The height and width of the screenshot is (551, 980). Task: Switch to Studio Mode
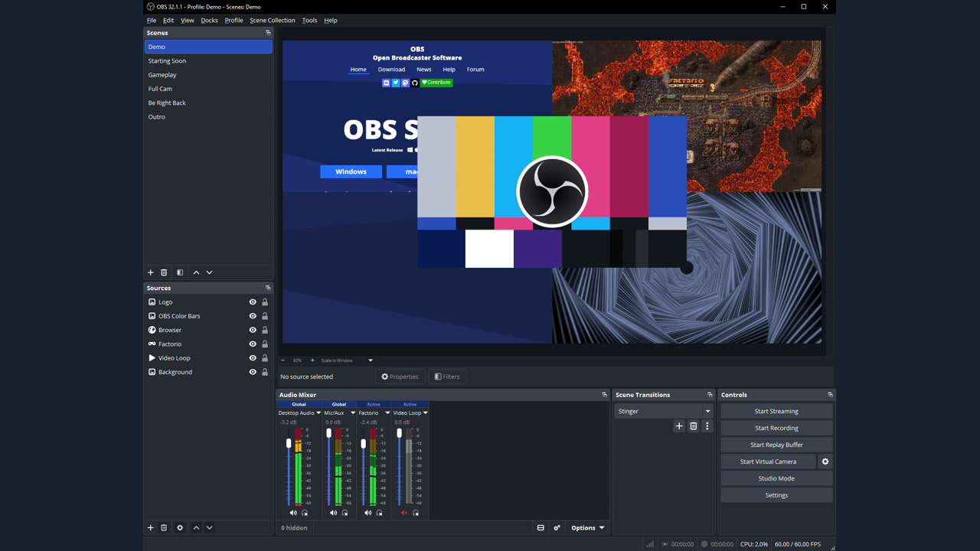pyautogui.click(x=776, y=478)
